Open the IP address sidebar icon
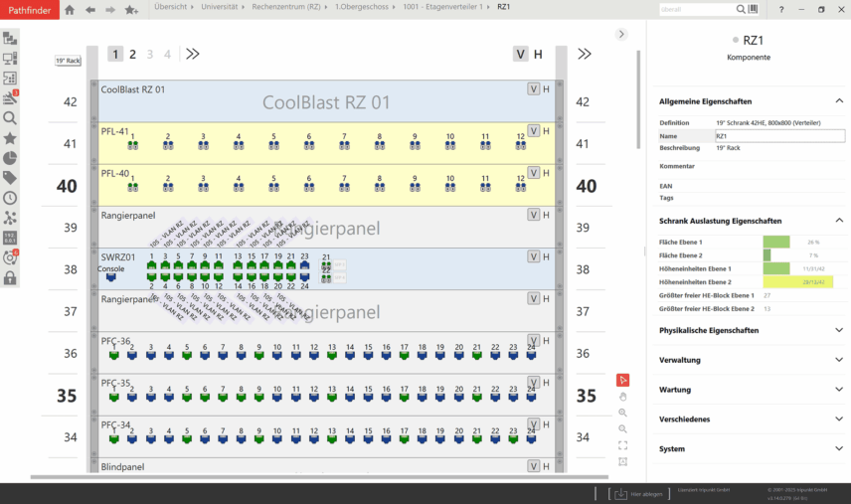The image size is (851, 504). point(10,238)
